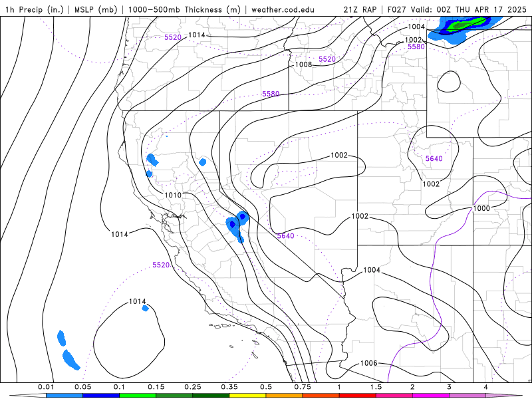The image size is (532, 399).
Task: Click the legend value 0.35
Action: (229, 387)
